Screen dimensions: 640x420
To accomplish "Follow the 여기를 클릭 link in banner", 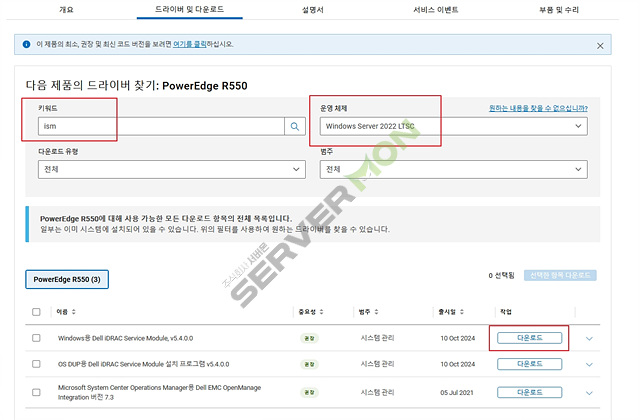I will 189,44.
